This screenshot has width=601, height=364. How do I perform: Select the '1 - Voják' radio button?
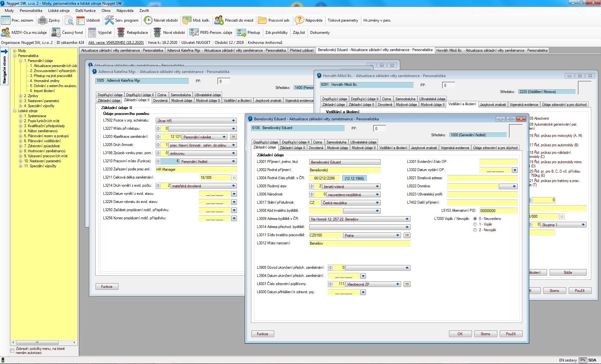475,224
